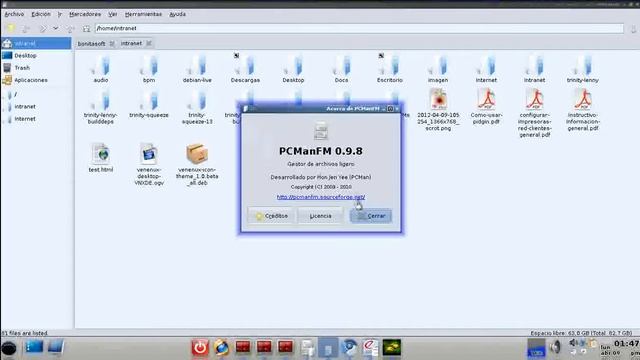Select the Descargas folder
The image size is (640, 360).
tap(245, 69)
